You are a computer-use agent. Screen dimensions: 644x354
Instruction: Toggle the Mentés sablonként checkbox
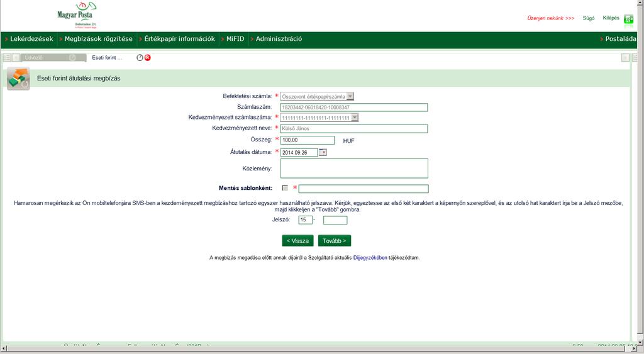[x=285, y=188]
